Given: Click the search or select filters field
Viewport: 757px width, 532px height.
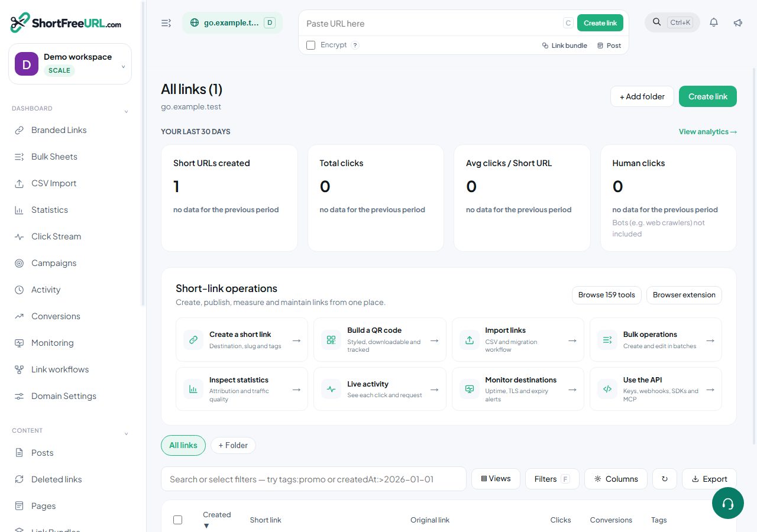Looking at the screenshot, I should [x=313, y=479].
